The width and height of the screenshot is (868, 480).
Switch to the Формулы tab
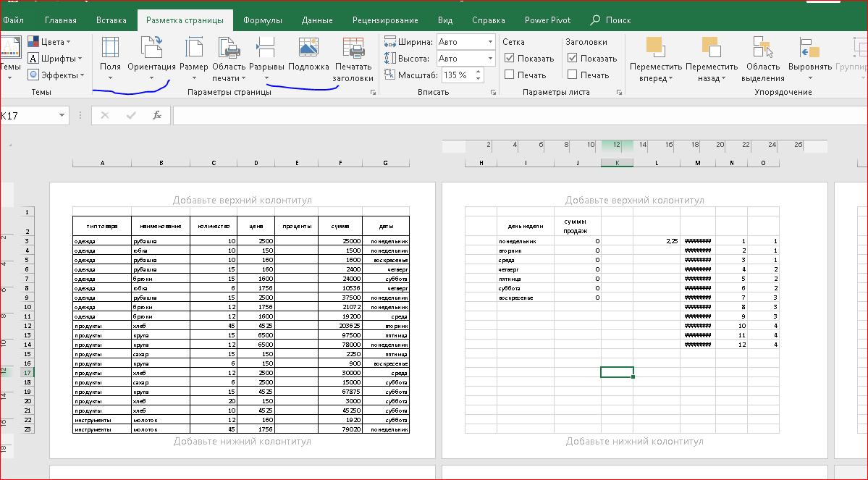pos(263,20)
